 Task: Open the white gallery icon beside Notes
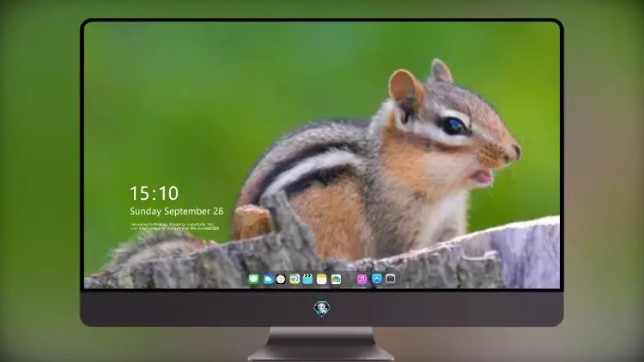coord(336,280)
